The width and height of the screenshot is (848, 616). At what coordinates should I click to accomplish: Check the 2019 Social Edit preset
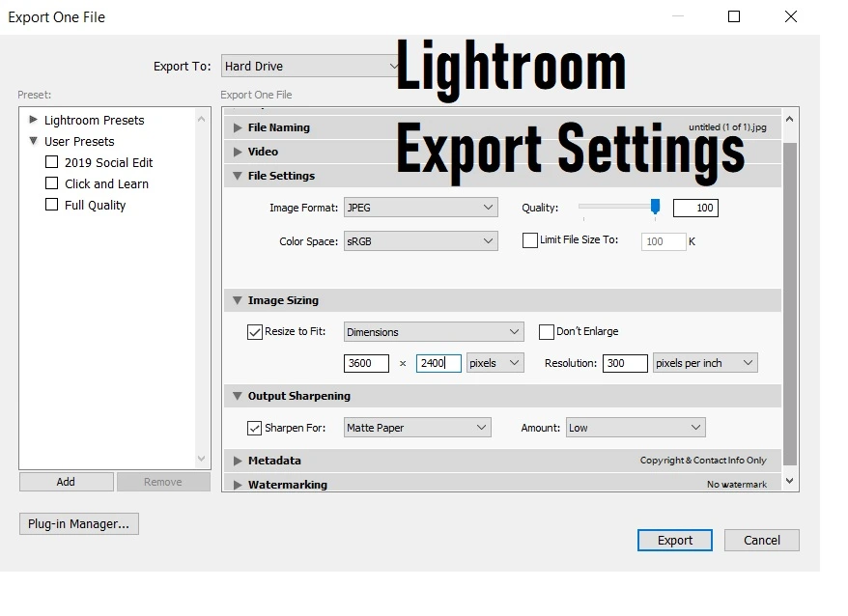coord(51,162)
